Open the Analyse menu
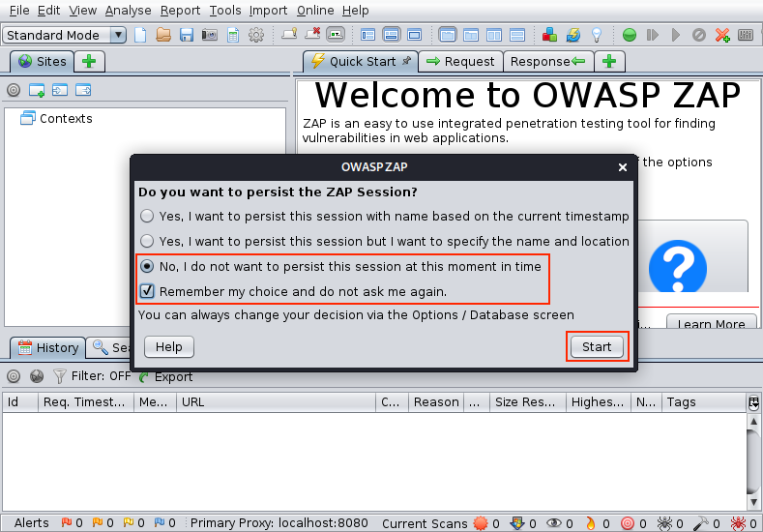 coord(128,11)
